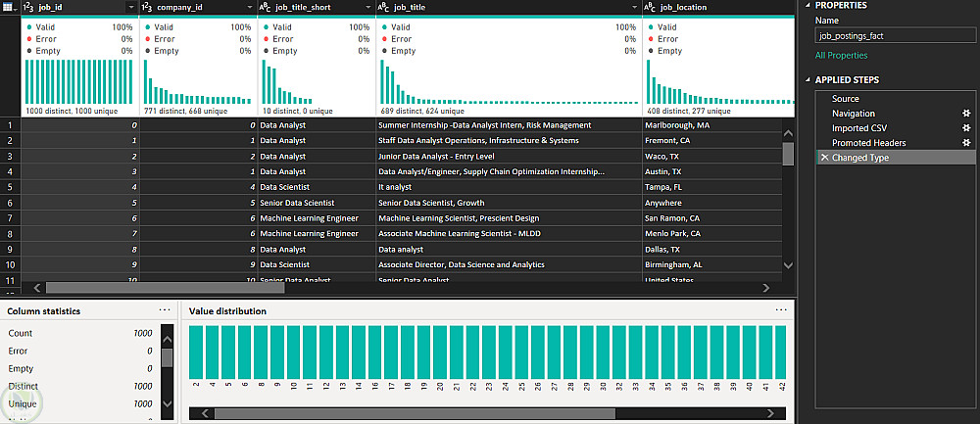The height and width of the screenshot is (424, 980).
Task: Click the table icon in the grid's top-left corner
Action: (x=10, y=7)
